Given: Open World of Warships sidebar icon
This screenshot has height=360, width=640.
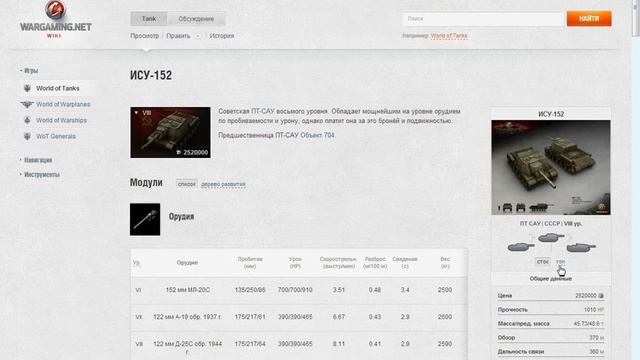Looking at the screenshot, I should point(27,120).
